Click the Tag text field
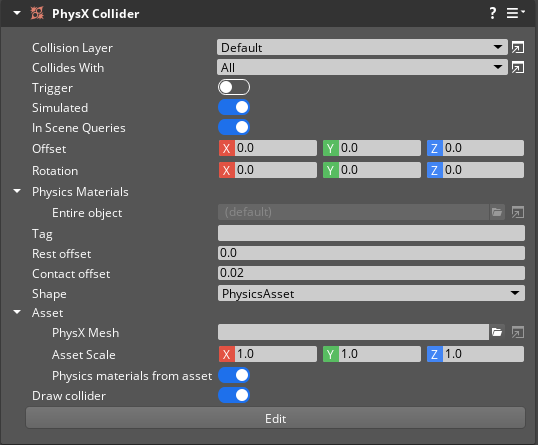 click(x=371, y=233)
